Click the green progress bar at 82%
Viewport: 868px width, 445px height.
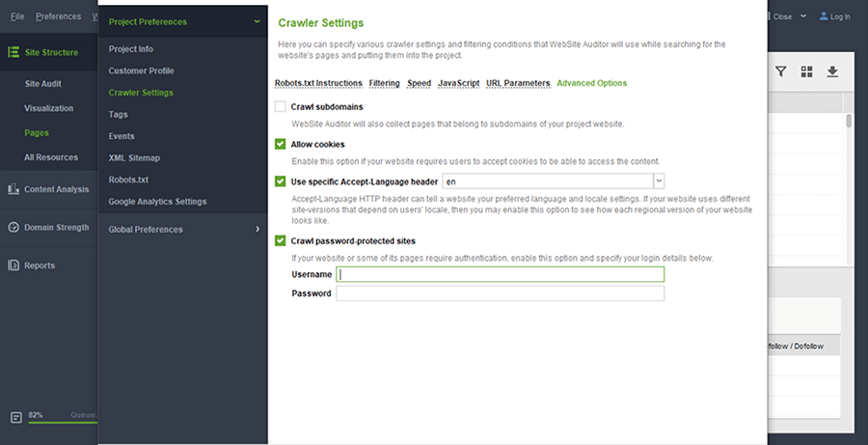pyautogui.click(x=63, y=423)
